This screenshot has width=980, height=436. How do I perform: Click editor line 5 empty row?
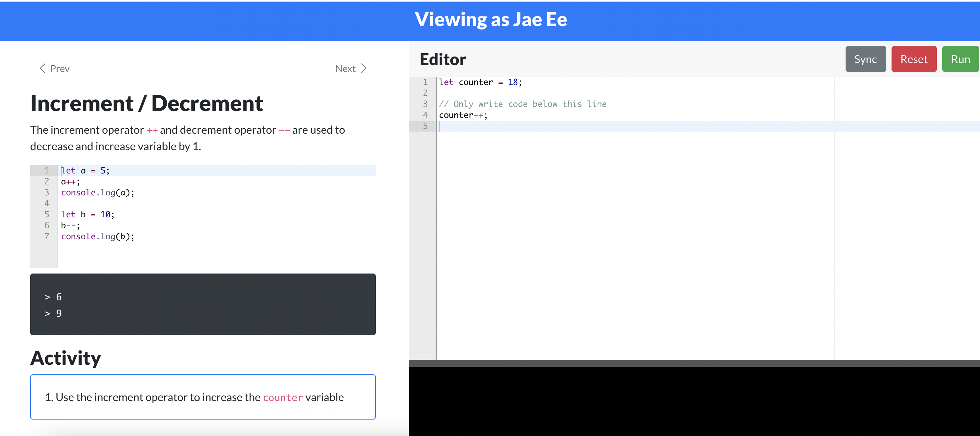(x=609, y=126)
